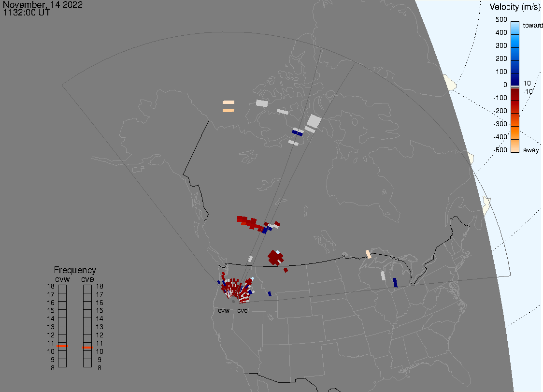543x392 pixels.
Task: Click the date text 'November, 14 2022'
Action: point(43,4)
